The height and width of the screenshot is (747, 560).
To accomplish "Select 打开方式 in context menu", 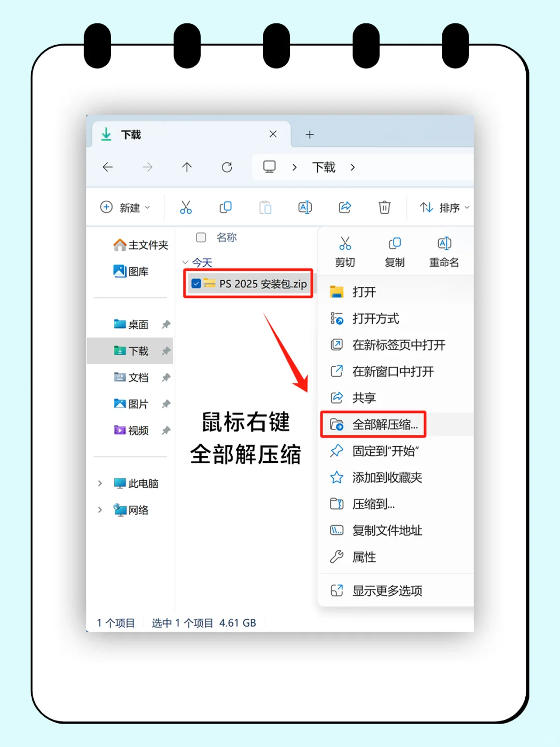I will tap(396, 319).
